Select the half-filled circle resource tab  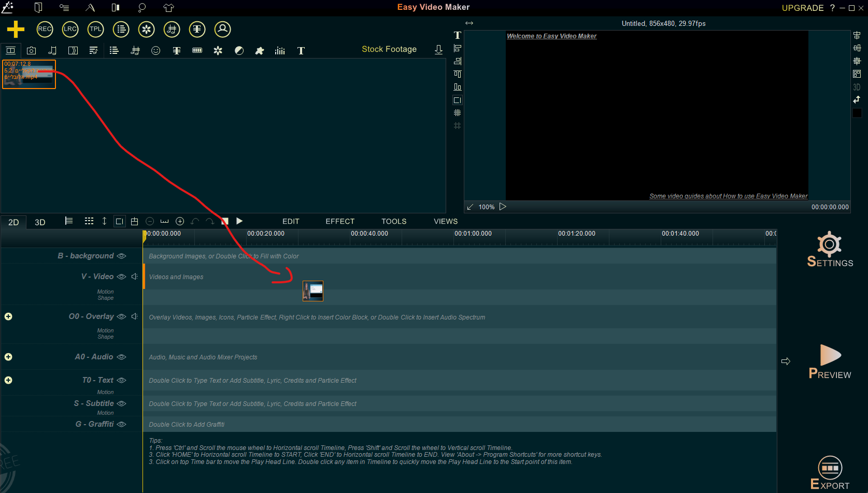(x=239, y=50)
